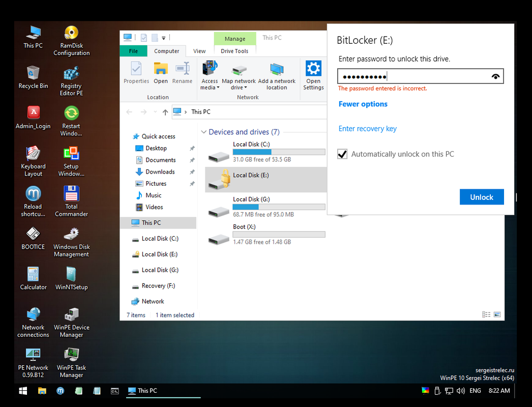Open the File tab
This screenshot has width=532, height=407.
[x=133, y=51]
